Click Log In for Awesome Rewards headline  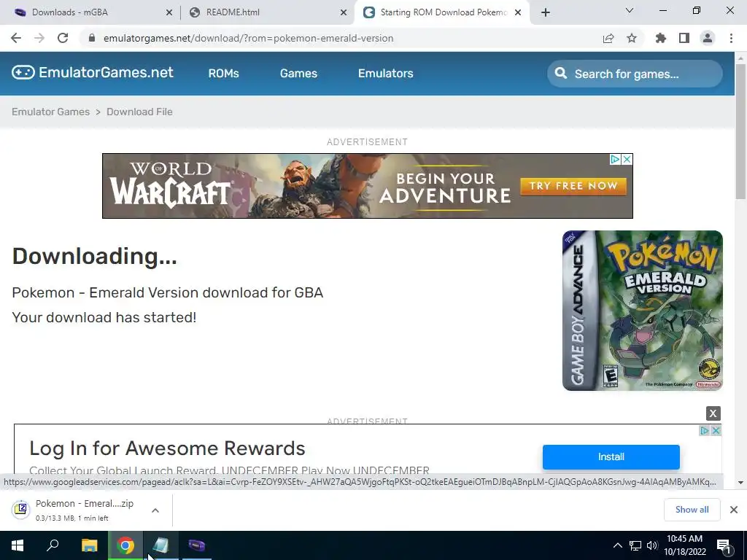167,448
